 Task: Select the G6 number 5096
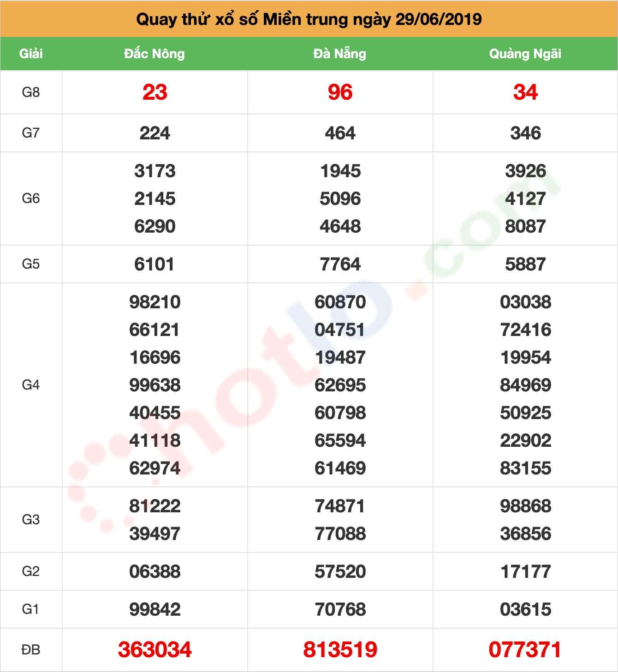tap(340, 199)
